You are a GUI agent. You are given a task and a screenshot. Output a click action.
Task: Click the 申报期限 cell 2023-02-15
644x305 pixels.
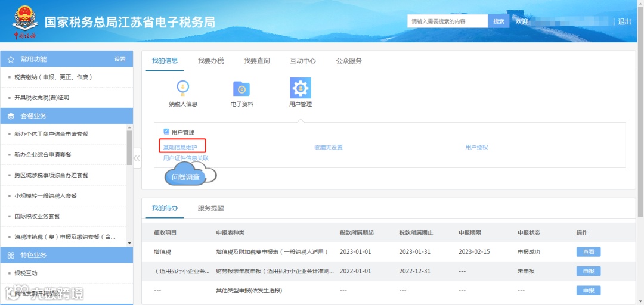click(x=474, y=251)
